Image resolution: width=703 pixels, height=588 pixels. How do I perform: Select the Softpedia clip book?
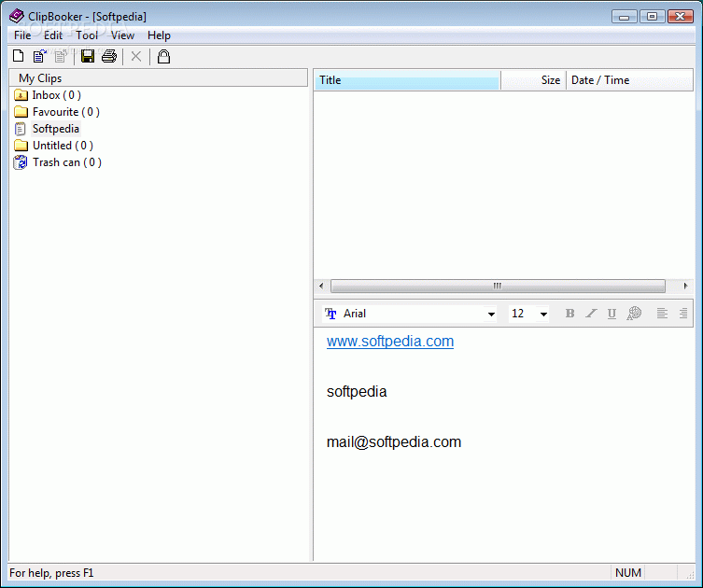tap(56, 129)
